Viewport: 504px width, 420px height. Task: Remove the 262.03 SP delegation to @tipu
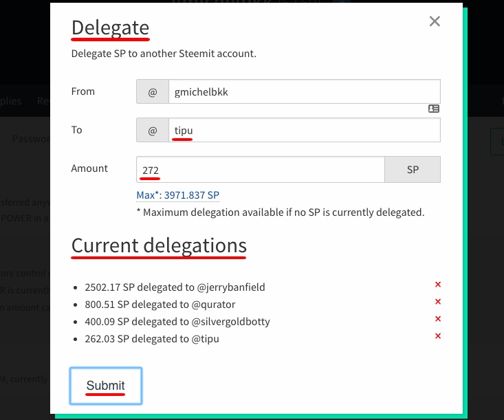point(438,336)
